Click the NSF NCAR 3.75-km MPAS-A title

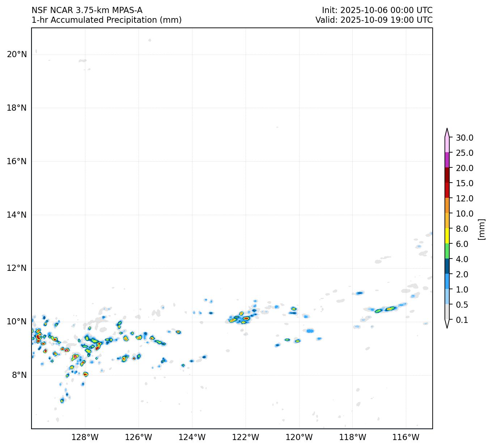click(x=87, y=10)
